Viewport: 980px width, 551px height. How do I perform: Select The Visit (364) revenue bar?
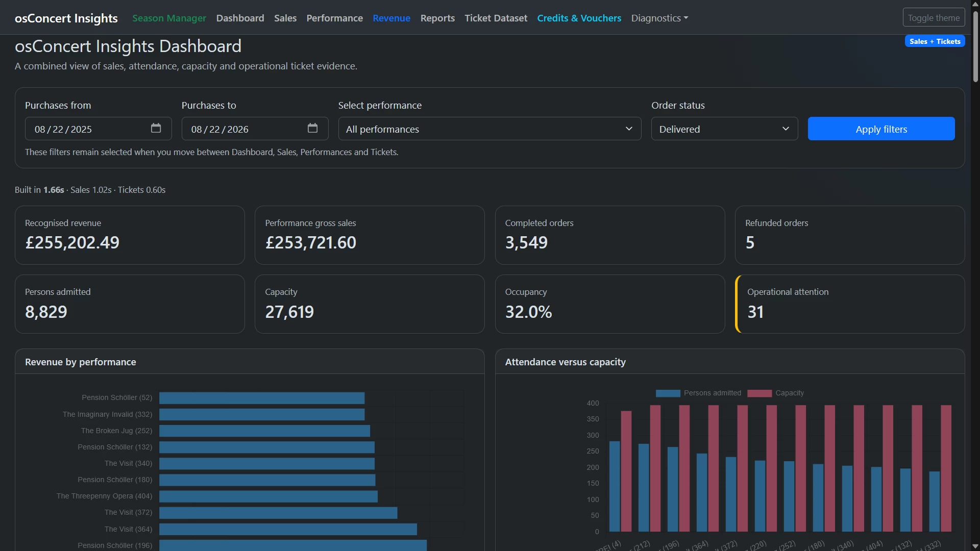pos(288,529)
